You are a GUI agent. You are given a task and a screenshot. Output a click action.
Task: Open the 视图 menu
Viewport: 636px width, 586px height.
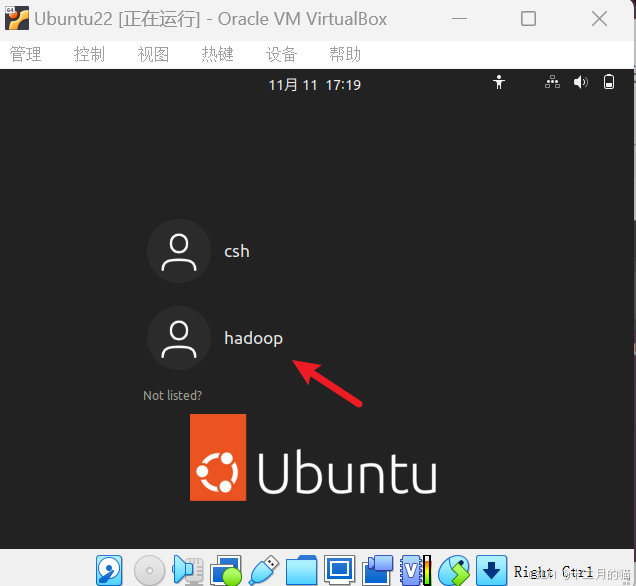(153, 54)
